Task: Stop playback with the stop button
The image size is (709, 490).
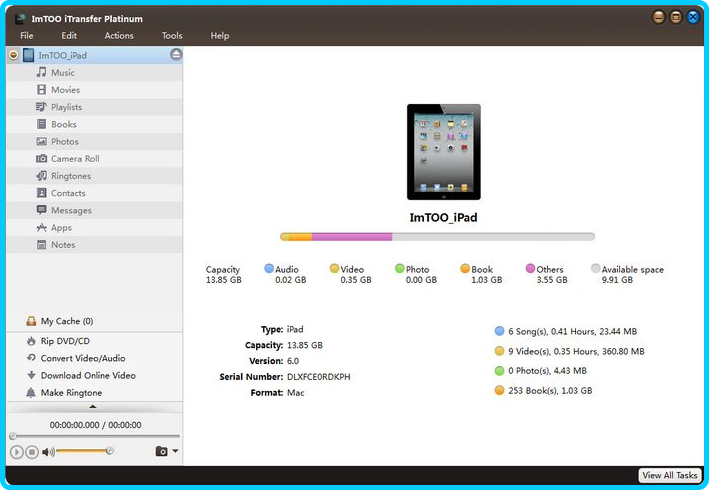Action: (32, 452)
